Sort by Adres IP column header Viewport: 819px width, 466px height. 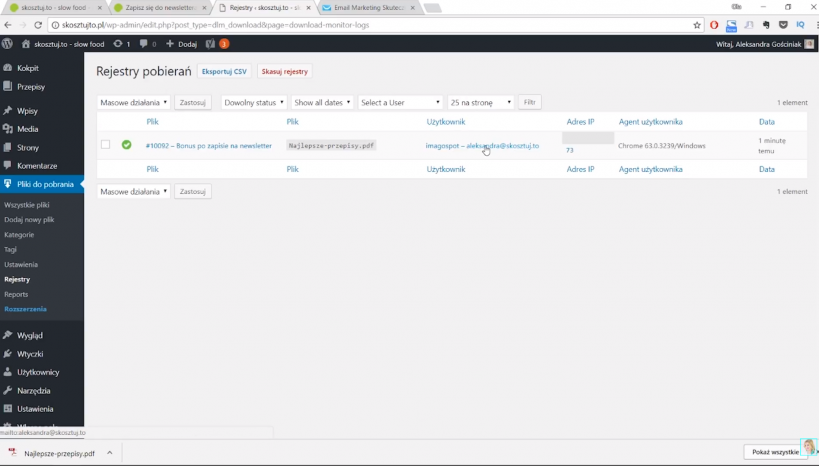(x=580, y=122)
